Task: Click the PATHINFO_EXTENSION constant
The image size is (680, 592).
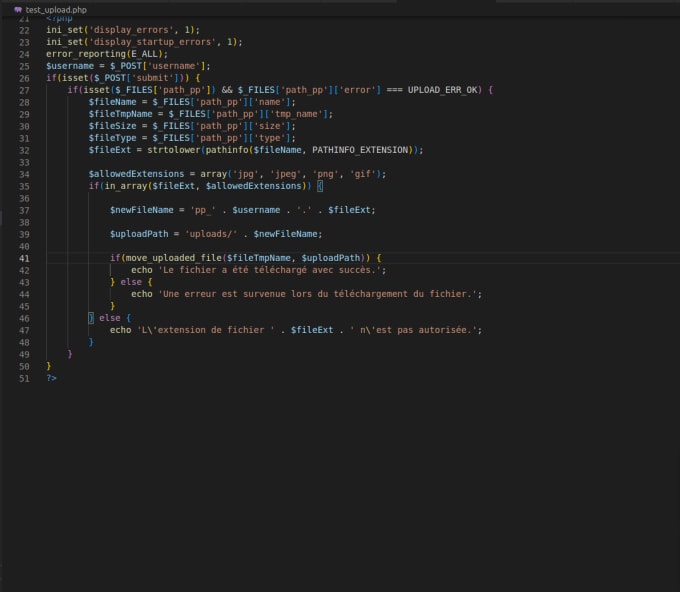Action: (x=360, y=150)
